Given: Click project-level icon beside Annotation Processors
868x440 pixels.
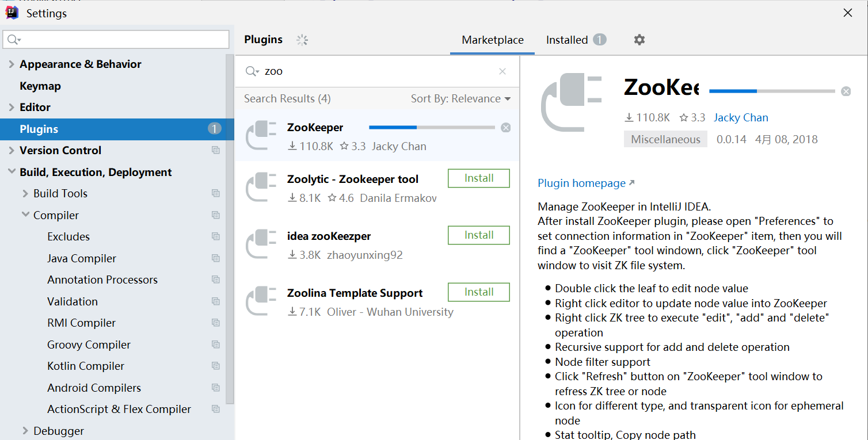Looking at the screenshot, I should [216, 280].
